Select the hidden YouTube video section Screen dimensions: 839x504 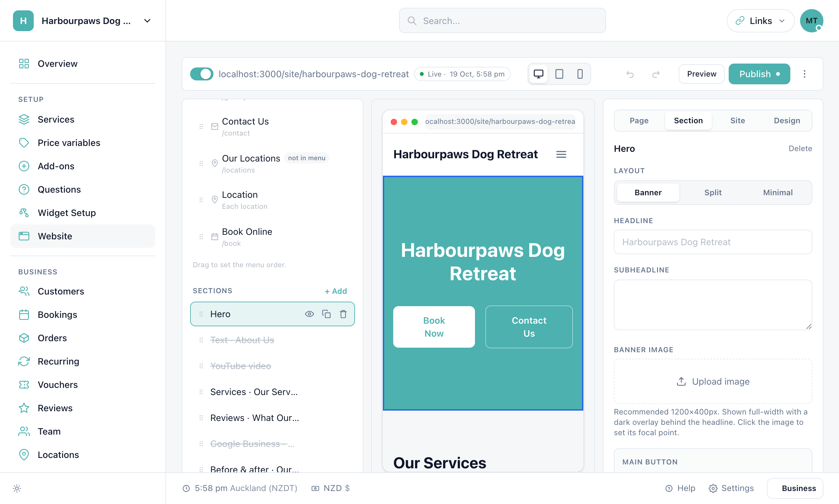(273, 366)
